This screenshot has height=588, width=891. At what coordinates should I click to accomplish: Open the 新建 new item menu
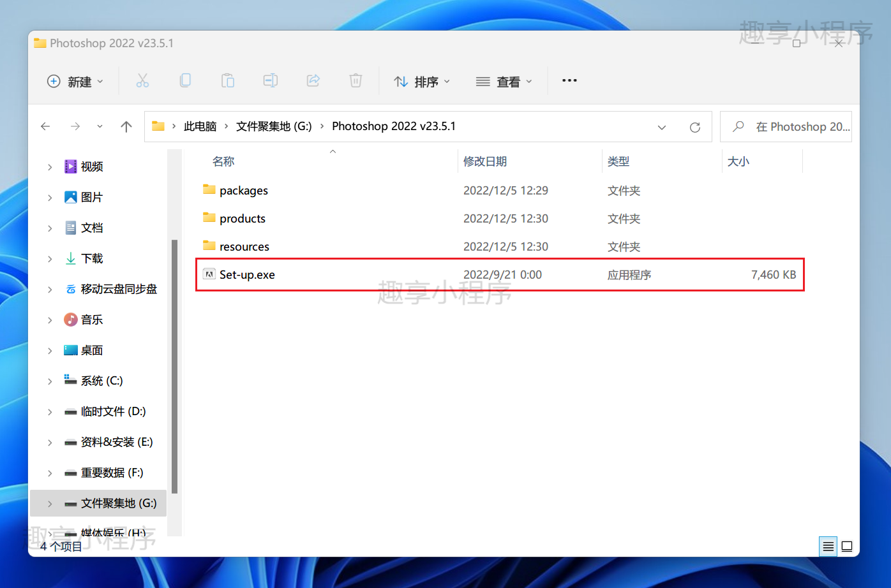click(75, 81)
